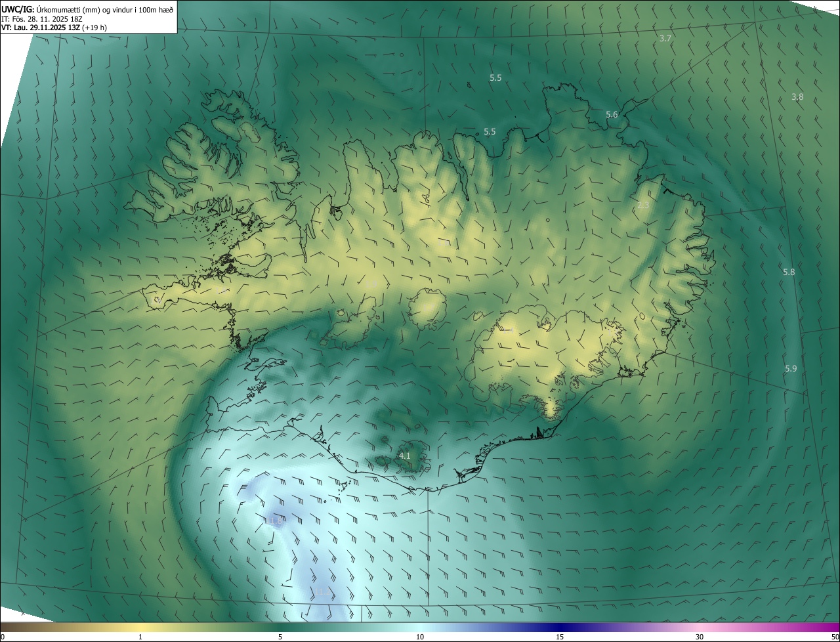Click the valid time "VT: Lau. 29.11.2025 13Z"
The width and height of the screenshot is (840, 642).
pos(41,28)
